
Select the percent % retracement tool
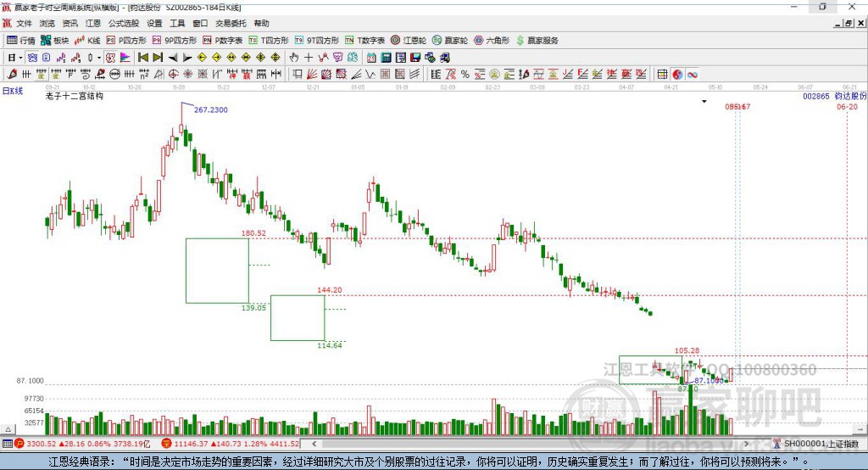coord(465,75)
